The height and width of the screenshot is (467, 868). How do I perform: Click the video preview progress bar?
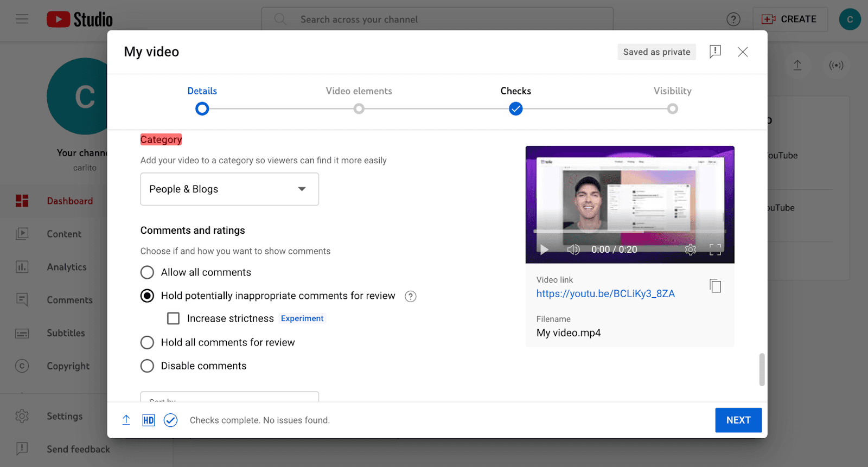click(x=629, y=232)
